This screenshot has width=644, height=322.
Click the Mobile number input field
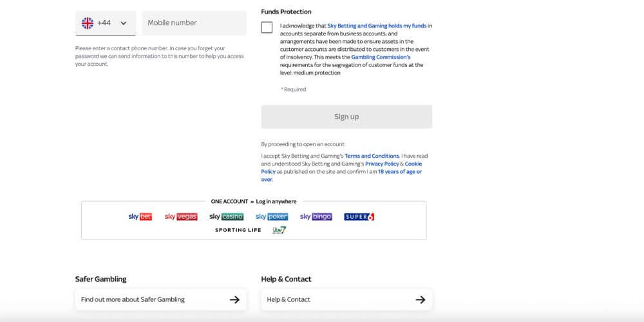pyautogui.click(x=194, y=23)
